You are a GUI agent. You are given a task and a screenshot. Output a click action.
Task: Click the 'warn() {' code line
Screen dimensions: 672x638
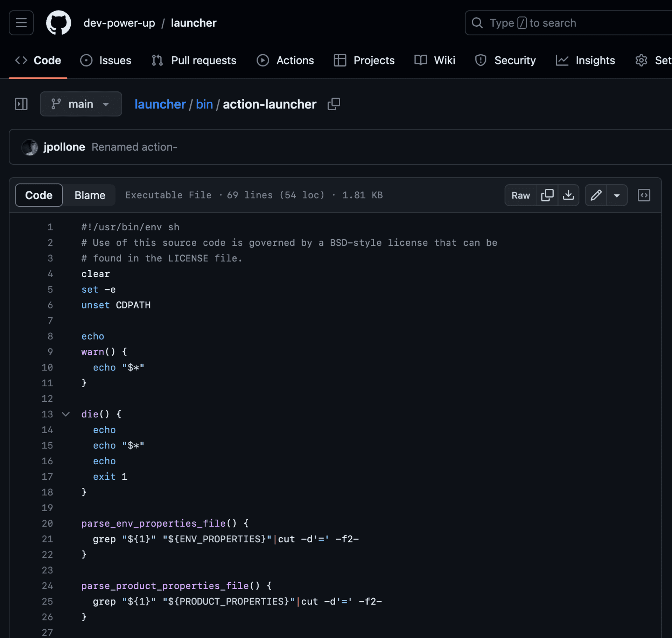[x=104, y=352]
